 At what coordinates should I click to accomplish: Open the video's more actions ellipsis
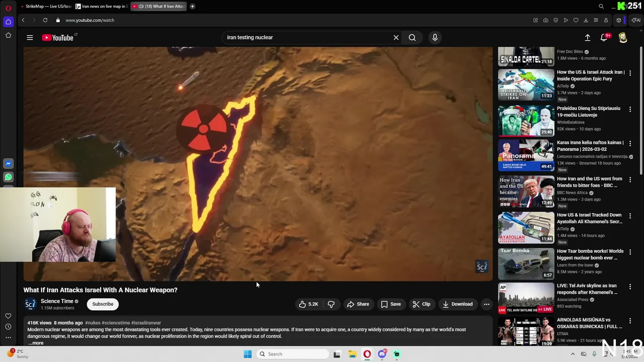(x=487, y=304)
